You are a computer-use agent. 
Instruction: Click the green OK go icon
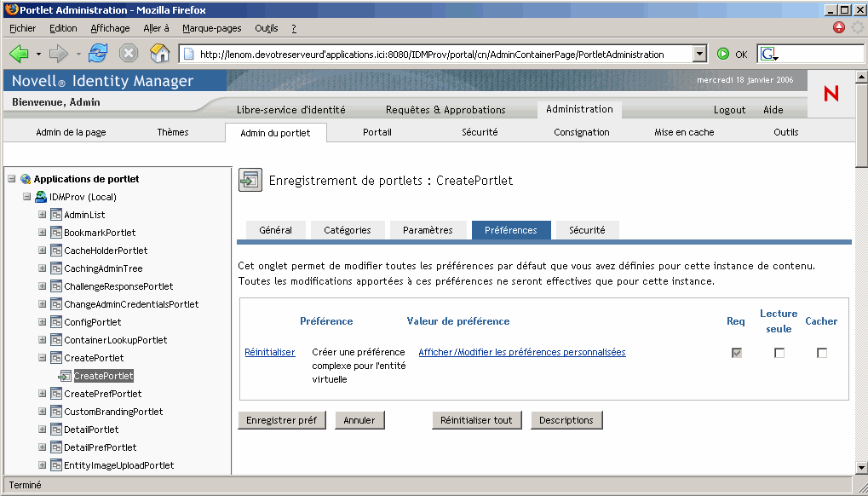point(723,55)
